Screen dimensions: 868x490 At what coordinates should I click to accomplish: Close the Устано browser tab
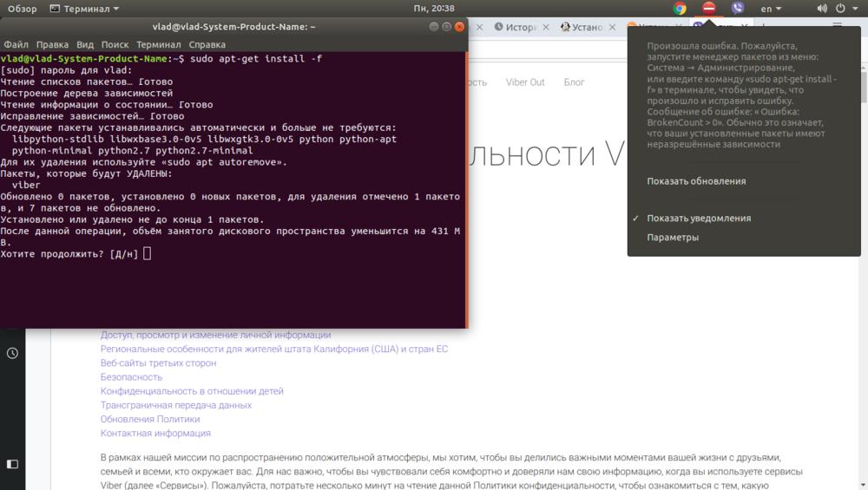pos(612,27)
